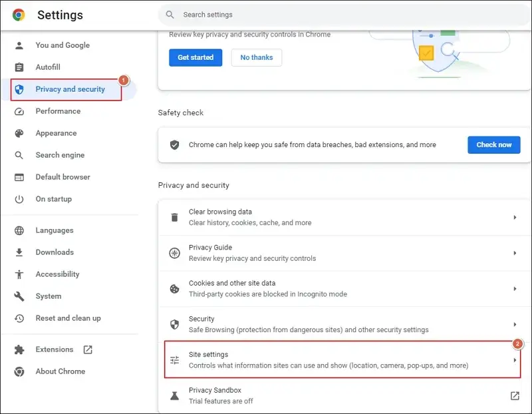Go to the Accessibility section
The width and height of the screenshot is (532, 414).
[x=57, y=274]
